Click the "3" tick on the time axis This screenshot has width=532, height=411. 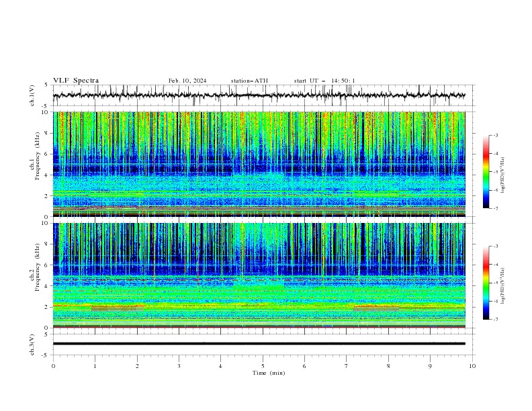pos(179,366)
